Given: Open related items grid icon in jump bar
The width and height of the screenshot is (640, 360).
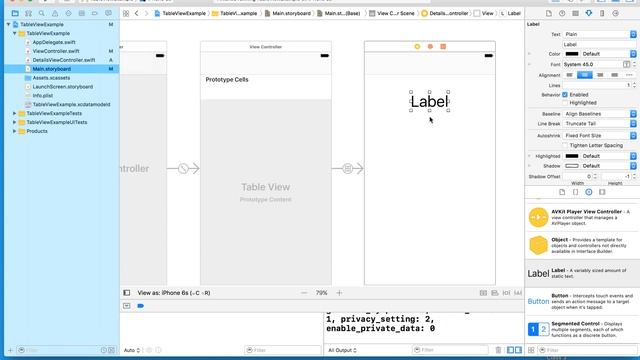Looking at the screenshot, I should tap(126, 13).
